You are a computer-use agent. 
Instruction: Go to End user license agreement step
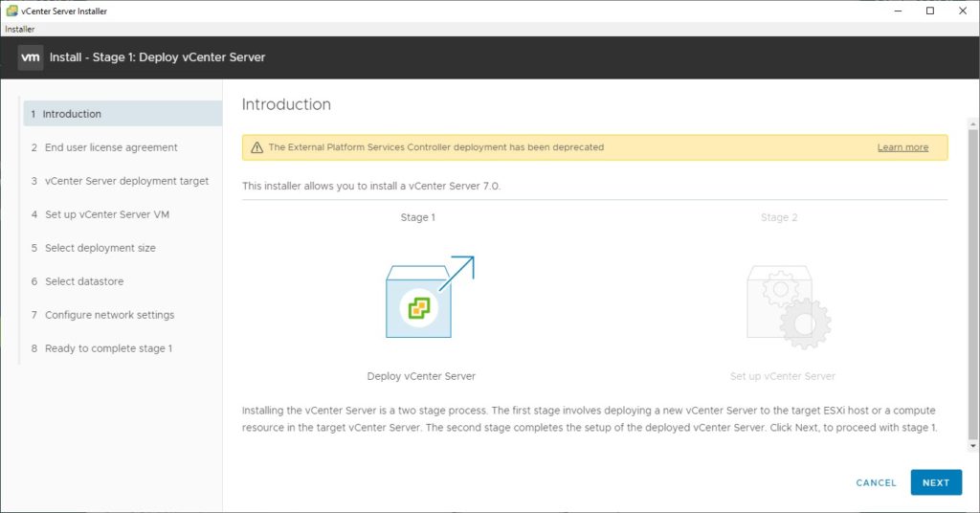click(111, 147)
